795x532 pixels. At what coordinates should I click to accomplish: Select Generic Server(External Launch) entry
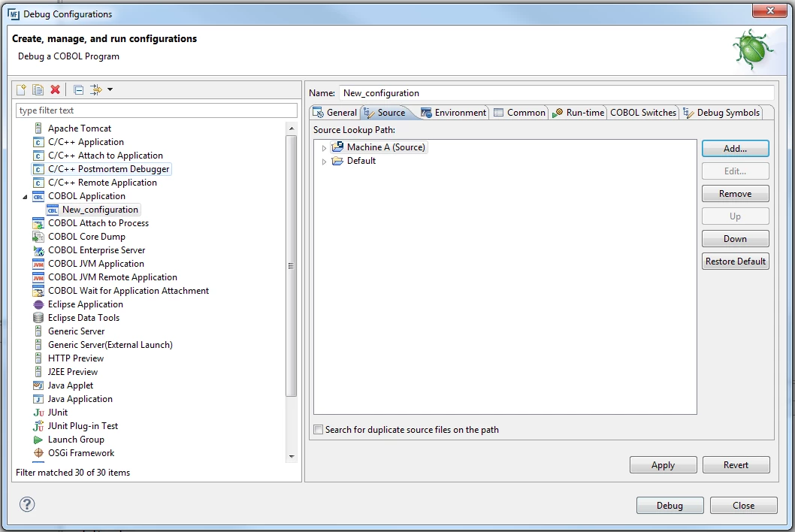(x=110, y=345)
